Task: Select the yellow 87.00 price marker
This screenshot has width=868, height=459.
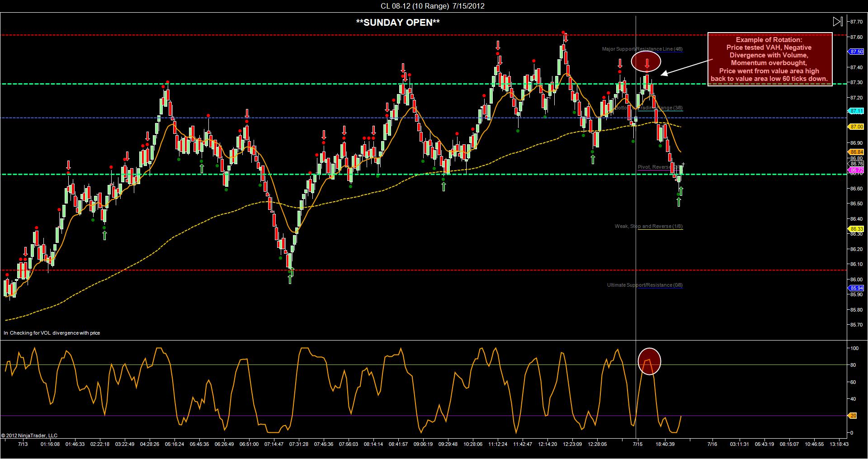Action: click(x=856, y=127)
